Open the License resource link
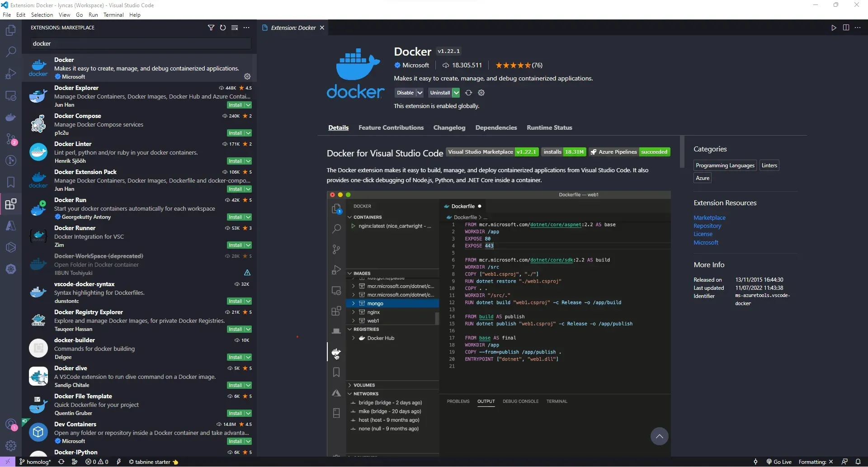Screen dimensions: 868x467 [703, 234]
